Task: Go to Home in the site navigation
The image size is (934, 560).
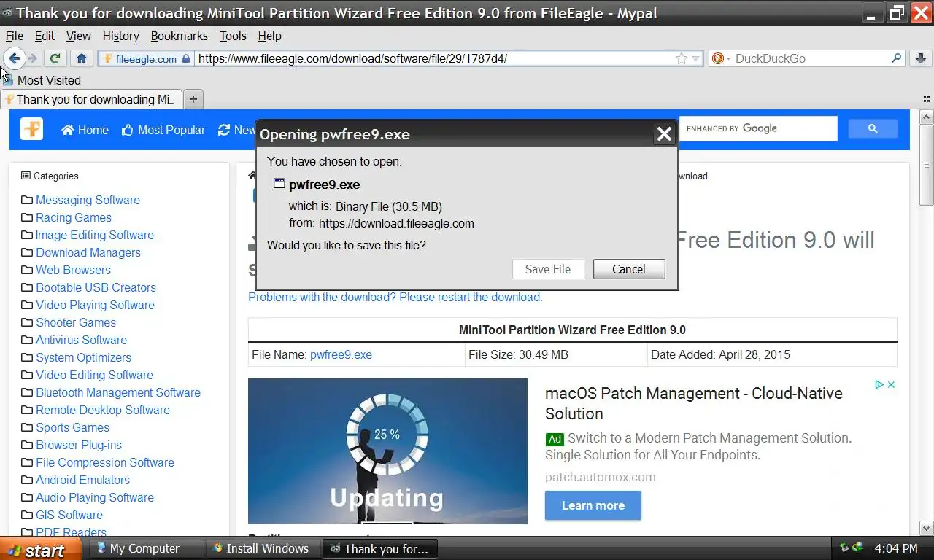Action: 85,130
